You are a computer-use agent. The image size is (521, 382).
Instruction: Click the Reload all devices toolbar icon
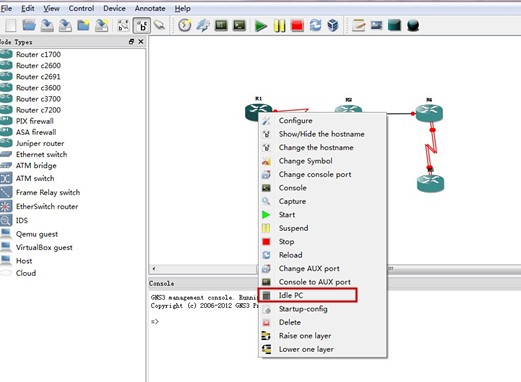click(x=315, y=25)
